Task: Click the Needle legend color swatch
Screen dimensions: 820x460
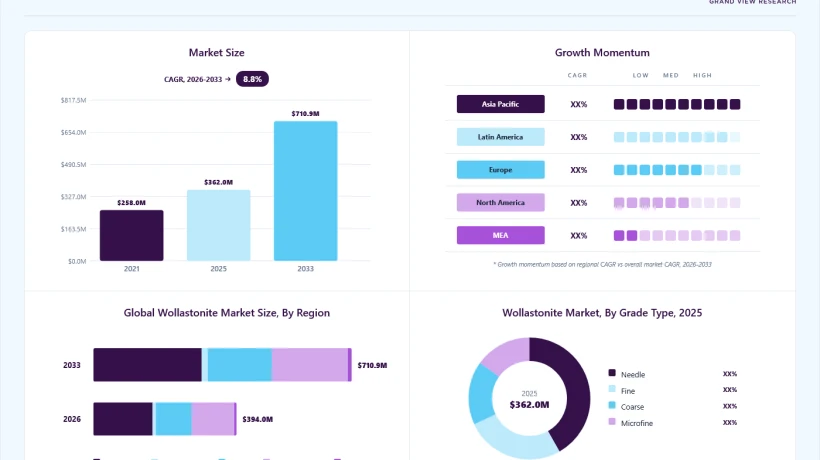Action: [612, 373]
